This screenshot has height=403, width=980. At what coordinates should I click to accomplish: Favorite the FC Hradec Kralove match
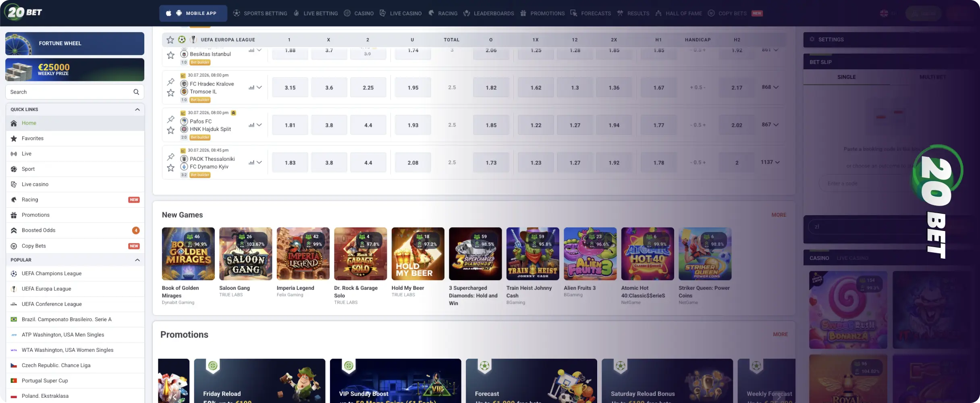pyautogui.click(x=171, y=93)
